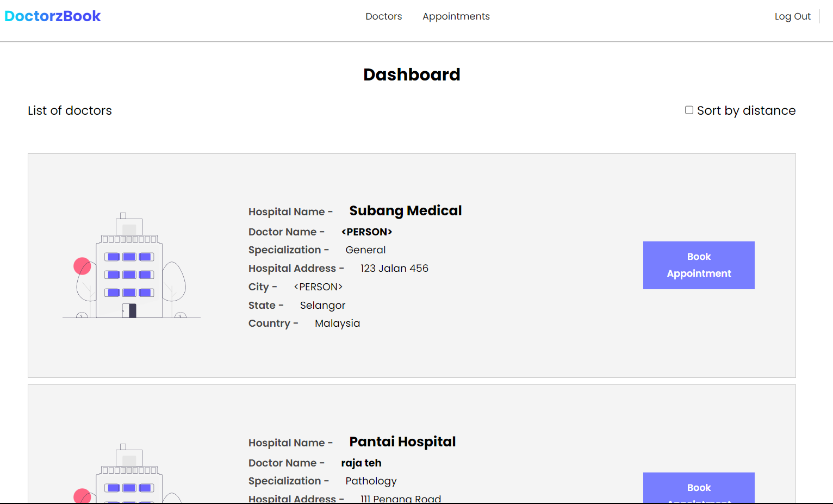Enable the Sort by distance checkbox
This screenshot has width=833, height=504.
click(688, 109)
